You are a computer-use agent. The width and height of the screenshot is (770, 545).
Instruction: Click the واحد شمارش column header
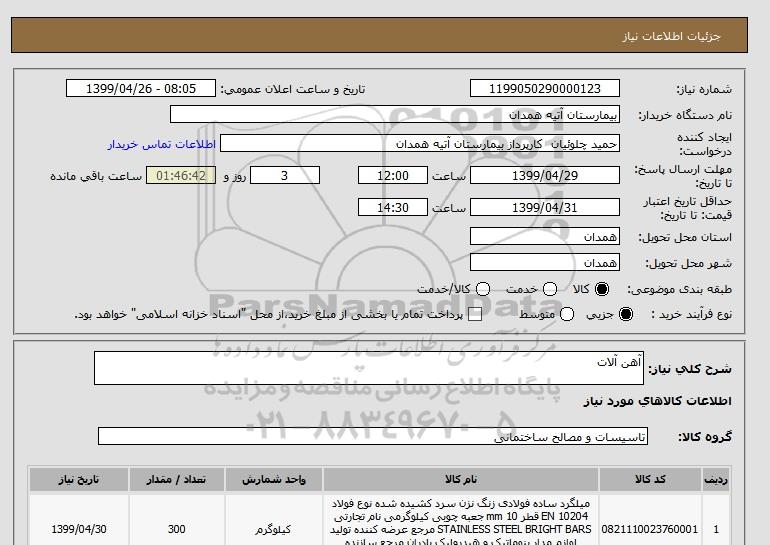pos(274,479)
